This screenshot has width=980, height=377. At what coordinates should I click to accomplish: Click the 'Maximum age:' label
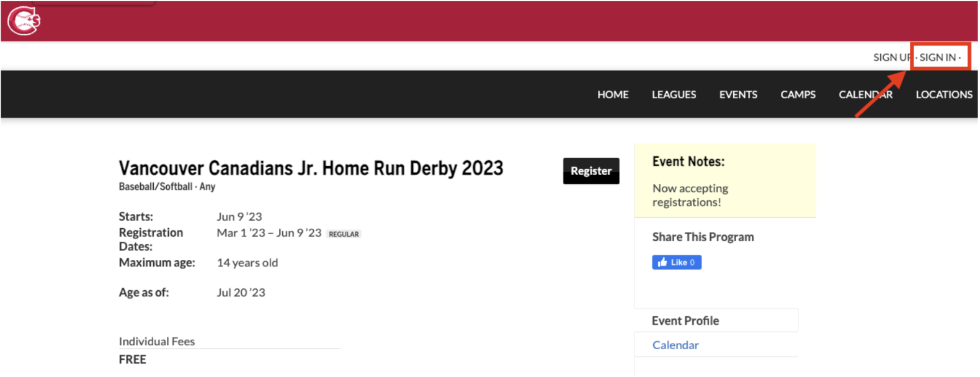(x=157, y=262)
